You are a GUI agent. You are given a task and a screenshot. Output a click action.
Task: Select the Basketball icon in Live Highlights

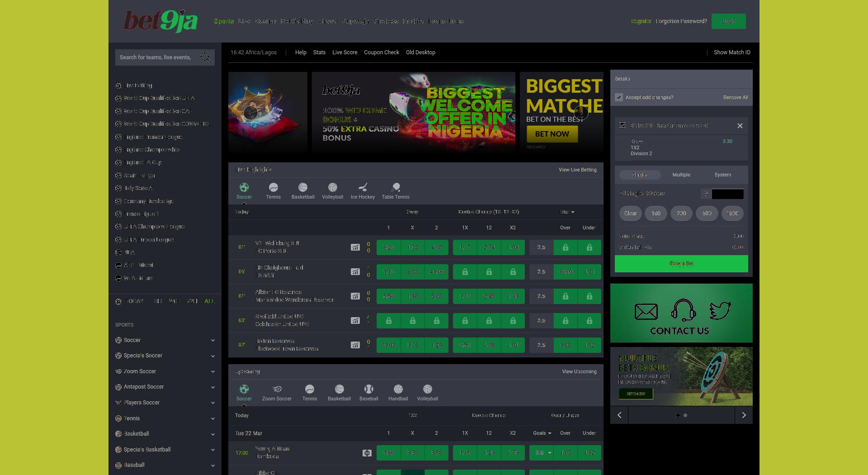click(303, 187)
